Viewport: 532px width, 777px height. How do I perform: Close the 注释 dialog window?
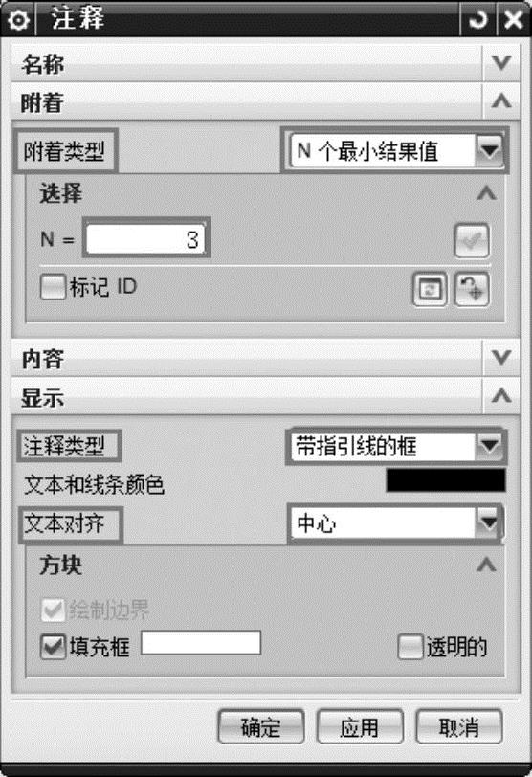tap(513, 20)
